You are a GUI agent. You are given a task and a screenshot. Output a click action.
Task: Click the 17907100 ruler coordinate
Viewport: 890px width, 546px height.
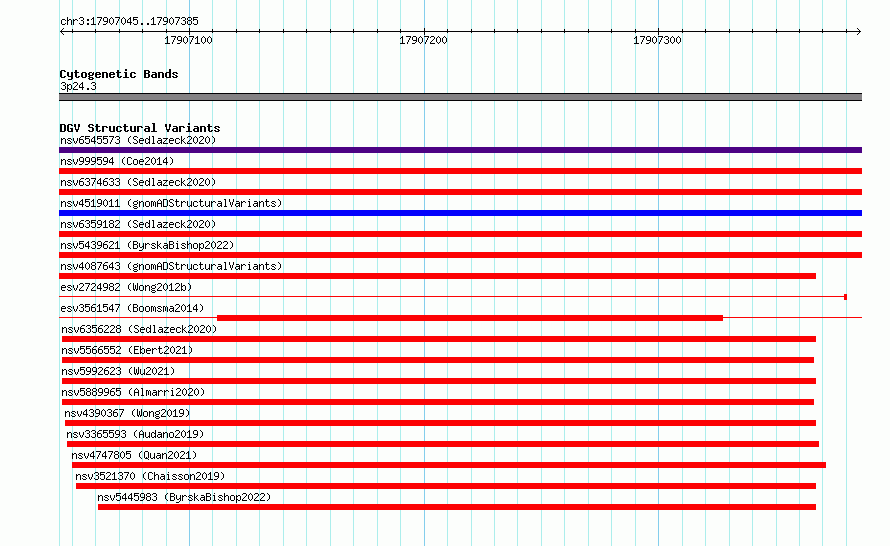188,40
